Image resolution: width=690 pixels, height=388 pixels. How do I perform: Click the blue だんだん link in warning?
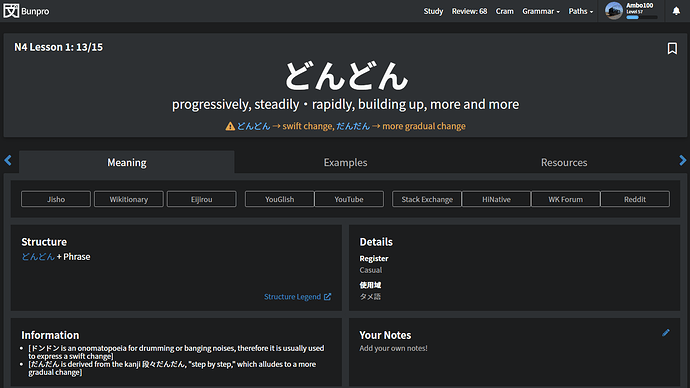(353, 126)
